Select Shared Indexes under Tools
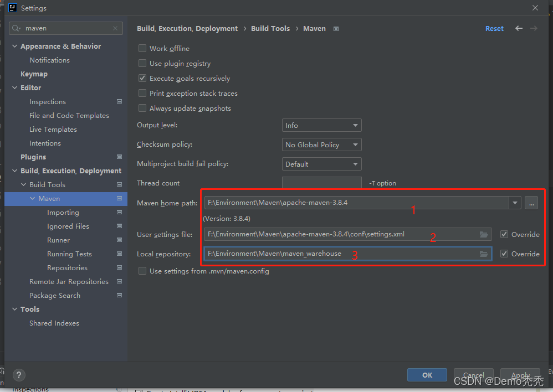The height and width of the screenshot is (392, 553). (x=54, y=323)
